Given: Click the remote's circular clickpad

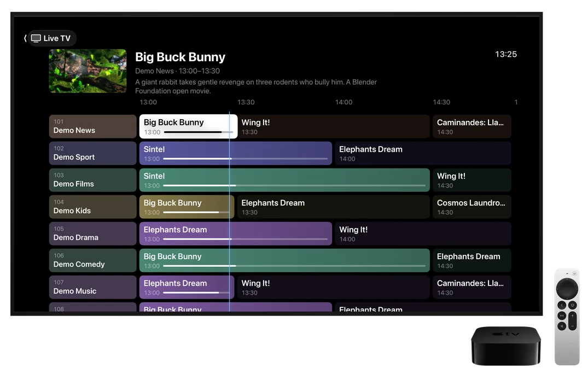Looking at the screenshot, I should tap(567, 289).
